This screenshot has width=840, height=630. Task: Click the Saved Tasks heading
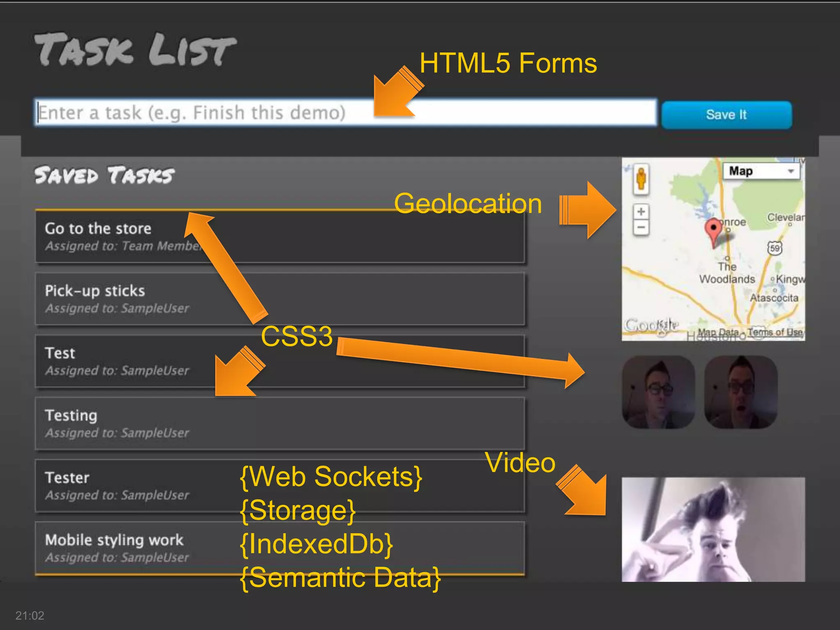click(105, 175)
